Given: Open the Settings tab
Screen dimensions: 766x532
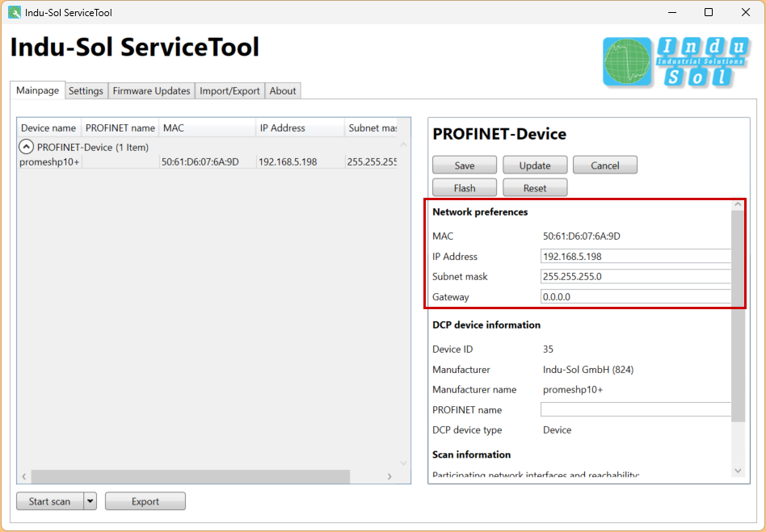Looking at the screenshot, I should (x=86, y=90).
